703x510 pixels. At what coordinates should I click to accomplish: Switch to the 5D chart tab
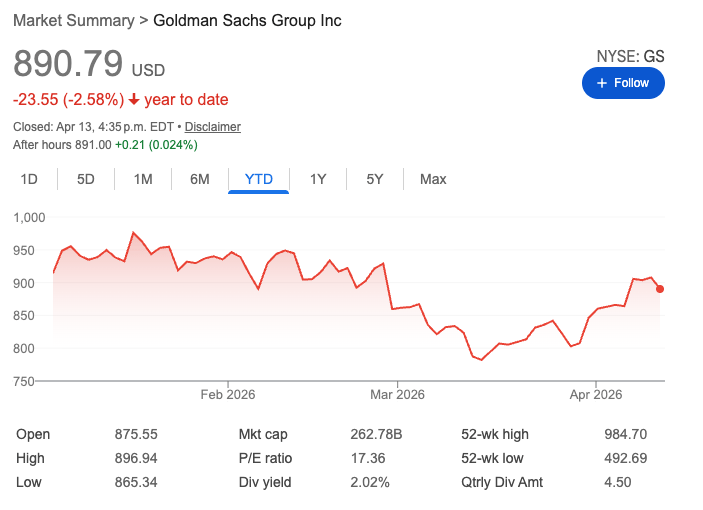[x=86, y=179]
